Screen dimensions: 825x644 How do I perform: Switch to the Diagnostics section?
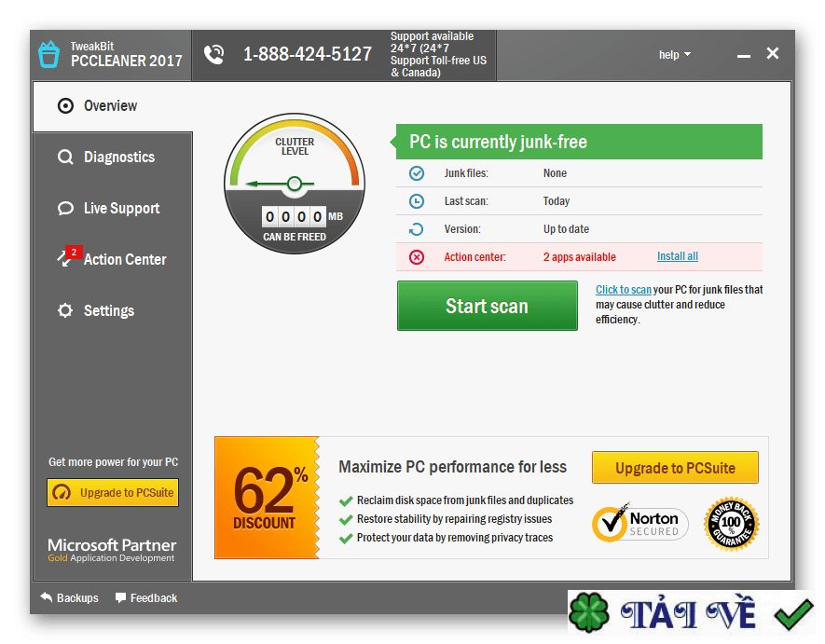pos(113,157)
